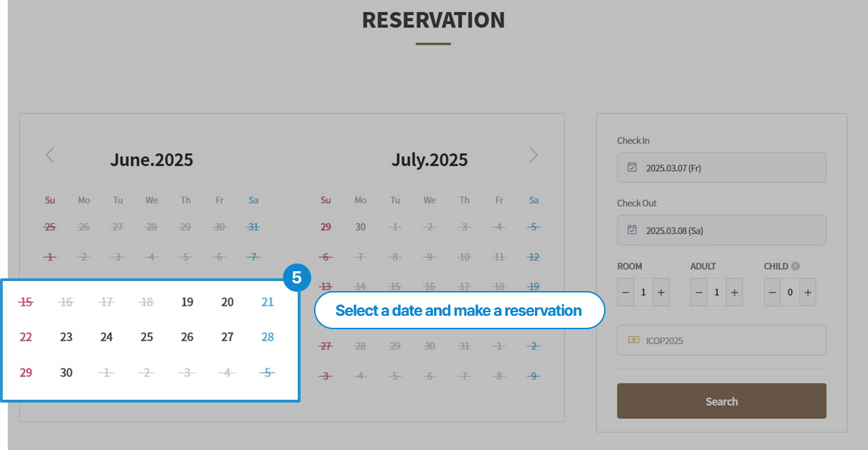Click the Search button
The width and height of the screenshot is (868, 450).
721,401
